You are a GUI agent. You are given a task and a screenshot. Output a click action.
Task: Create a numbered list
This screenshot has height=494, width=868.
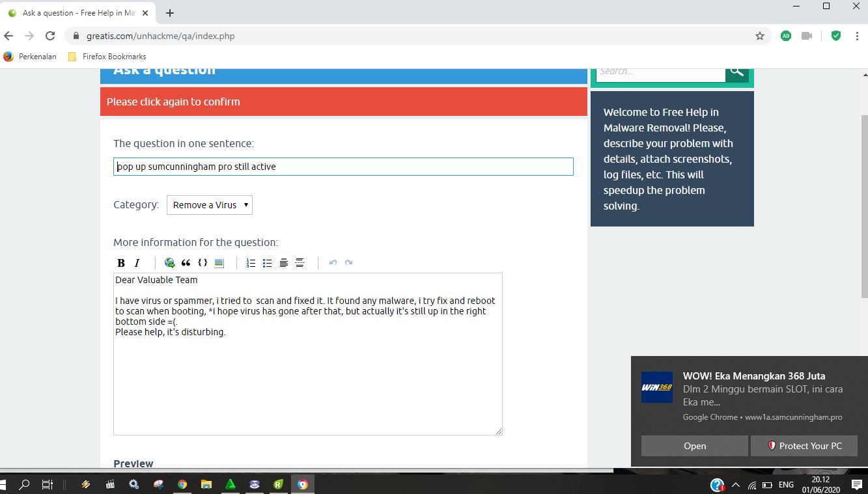pyautogui.click(x=251, y=263)
